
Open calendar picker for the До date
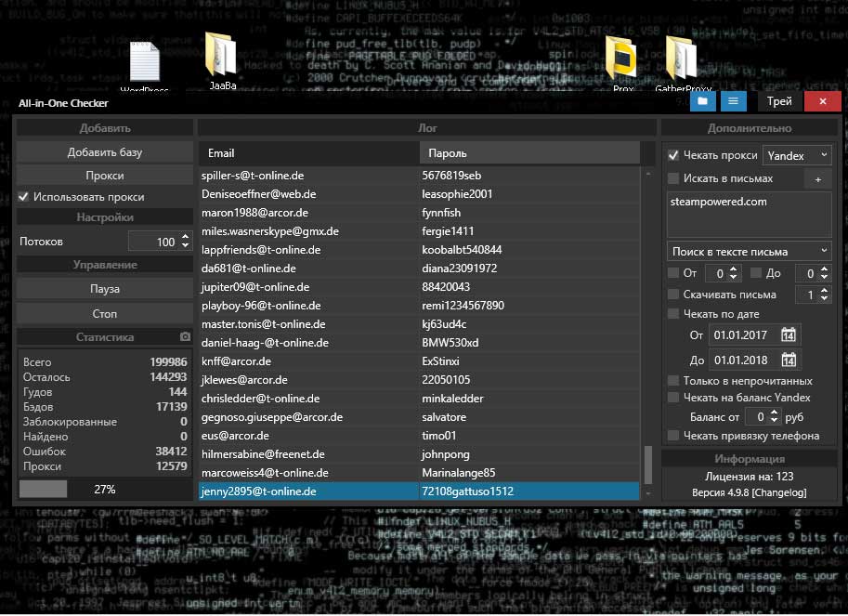[789, 360]
